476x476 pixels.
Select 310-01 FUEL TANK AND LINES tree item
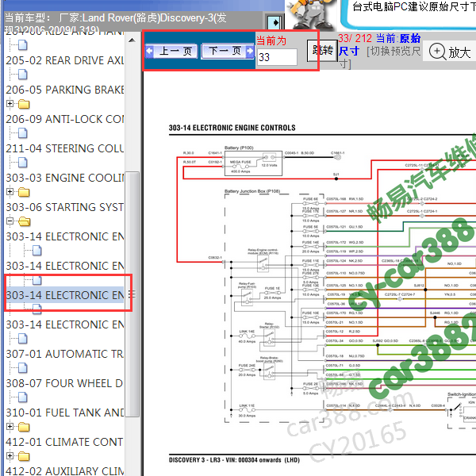click(x=65, y=413)
